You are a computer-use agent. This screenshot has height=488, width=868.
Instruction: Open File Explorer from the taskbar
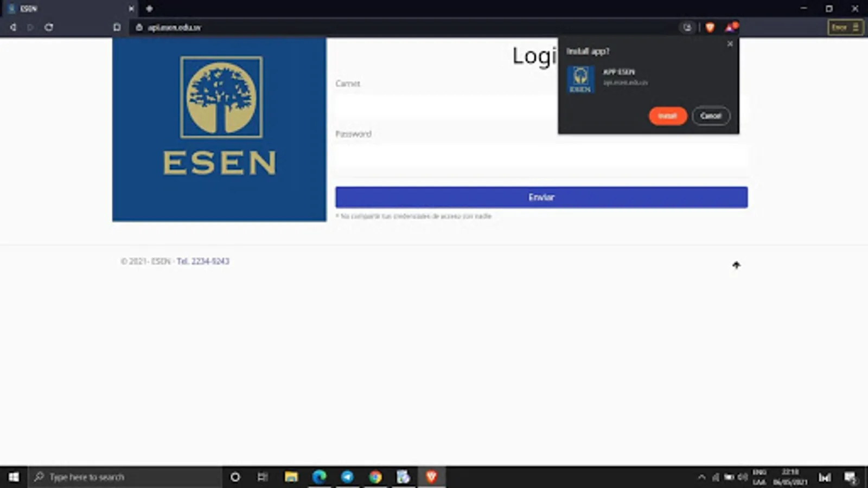(291, 477)
